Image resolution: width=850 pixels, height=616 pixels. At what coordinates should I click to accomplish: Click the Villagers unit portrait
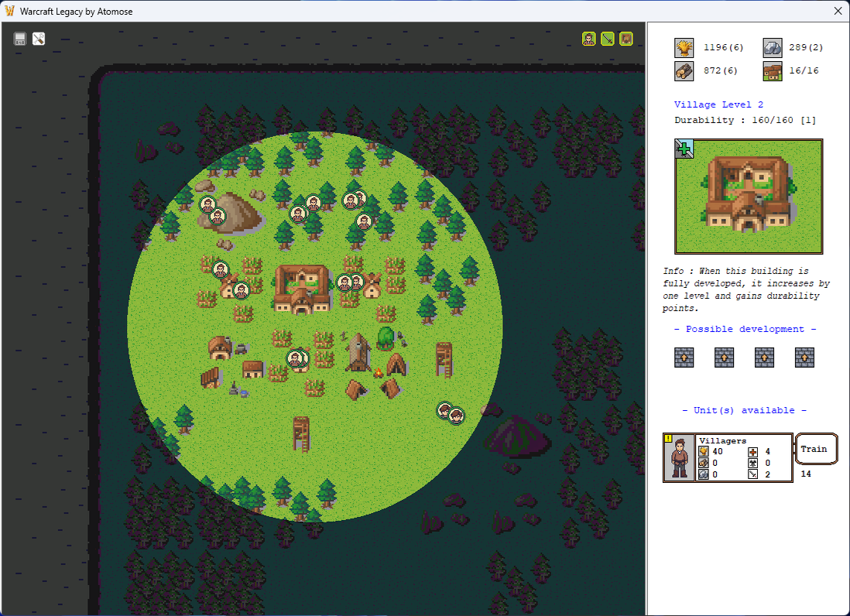[x=679, y=458]
